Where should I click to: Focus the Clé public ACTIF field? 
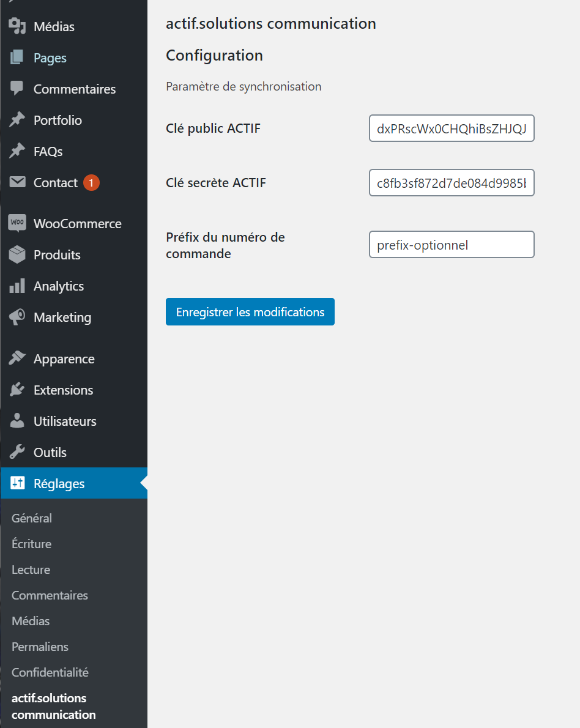(452, 128)
